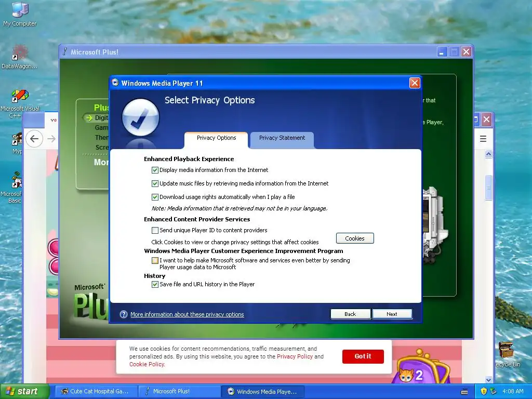Image resolution: width=532 pixels, height=399 pixels.
Task: Click the browser back arrow button
Action: click(34, 138)
